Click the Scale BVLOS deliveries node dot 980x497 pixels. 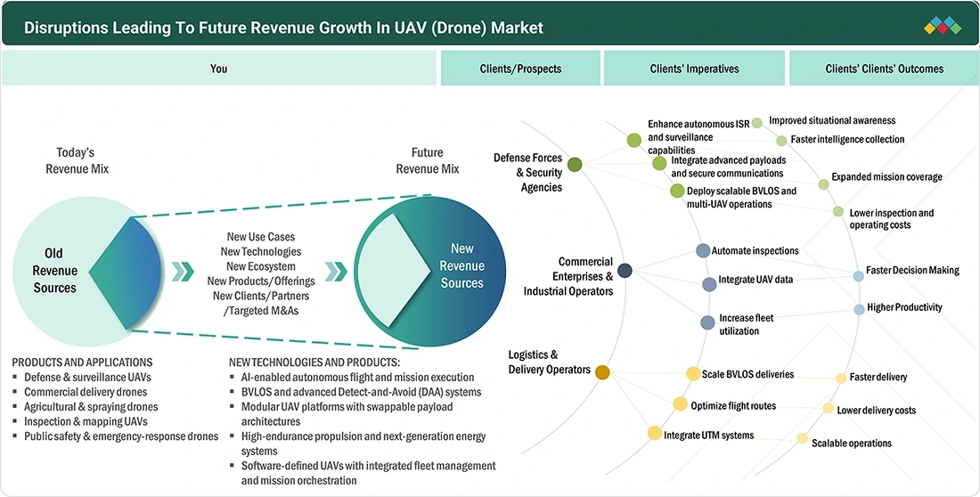tap(693, 374)
